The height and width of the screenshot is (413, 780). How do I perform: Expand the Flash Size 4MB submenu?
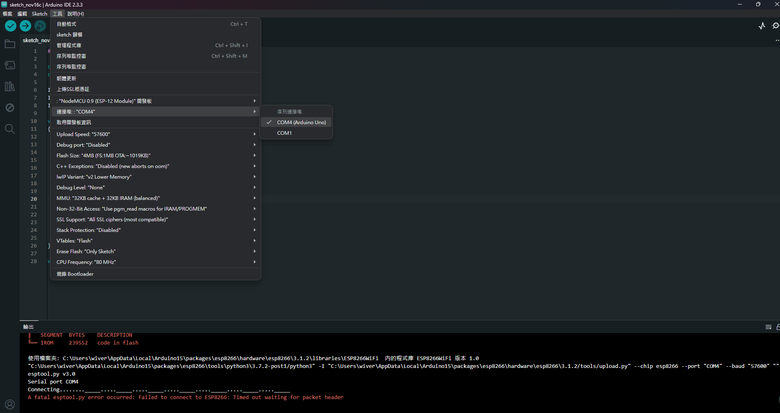click(156, 156)
